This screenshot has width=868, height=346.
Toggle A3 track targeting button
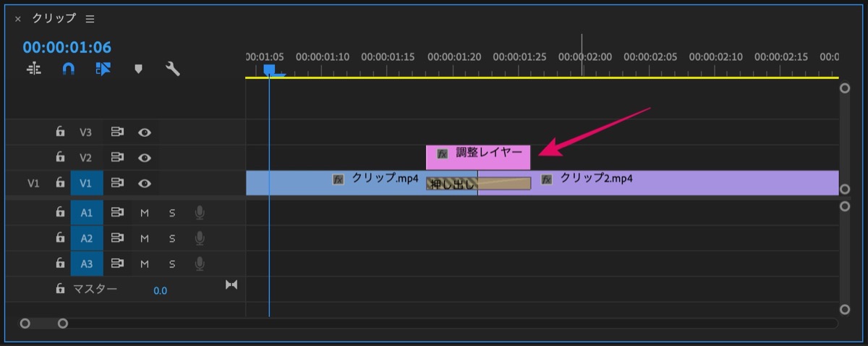click(86, 263)
